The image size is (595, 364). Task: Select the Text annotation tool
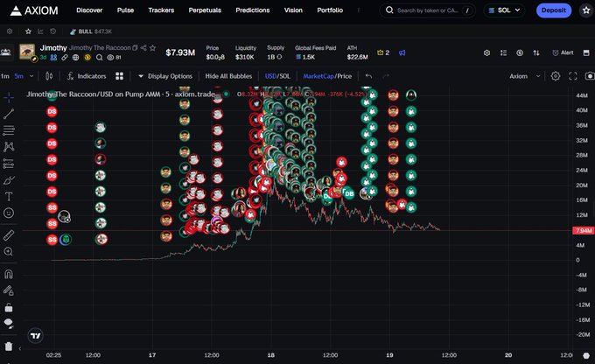(9, 196)
